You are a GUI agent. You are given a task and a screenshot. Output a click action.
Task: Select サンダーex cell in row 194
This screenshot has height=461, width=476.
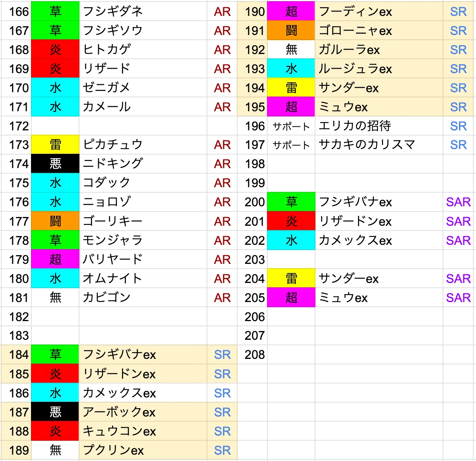[x=379, y=88]
